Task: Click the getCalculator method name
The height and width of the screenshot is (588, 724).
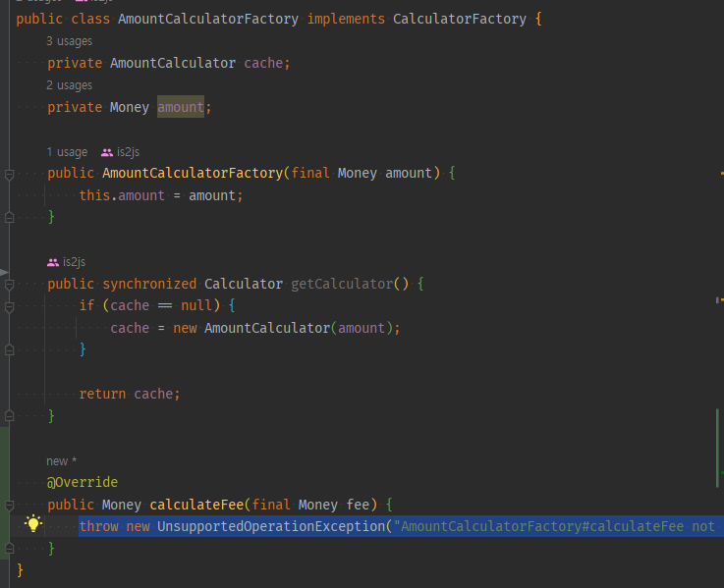Action: [x=342, y=284]
